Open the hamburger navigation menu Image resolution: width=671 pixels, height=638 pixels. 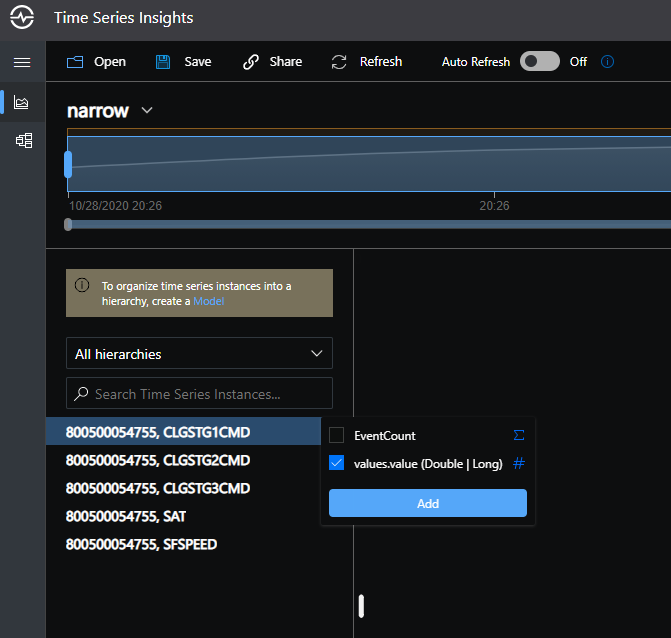(x=22, y=62)
